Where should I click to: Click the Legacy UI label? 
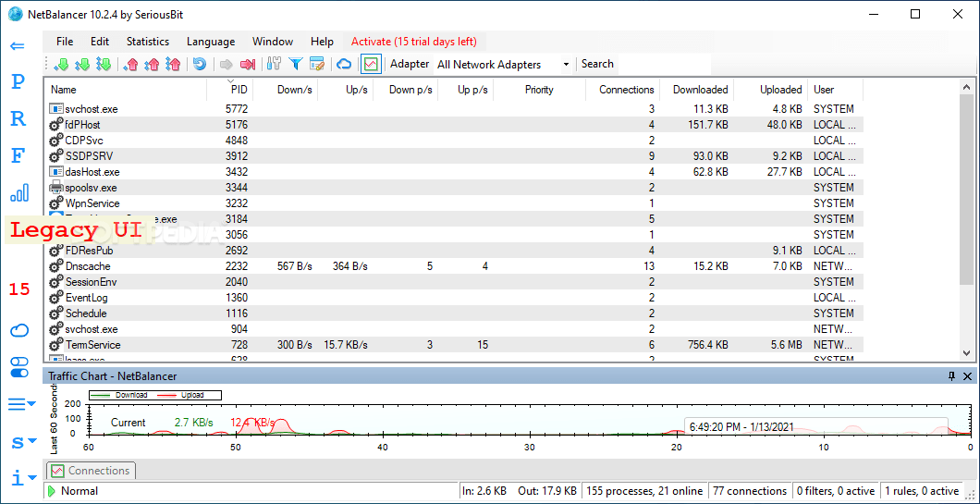(80, 229)
